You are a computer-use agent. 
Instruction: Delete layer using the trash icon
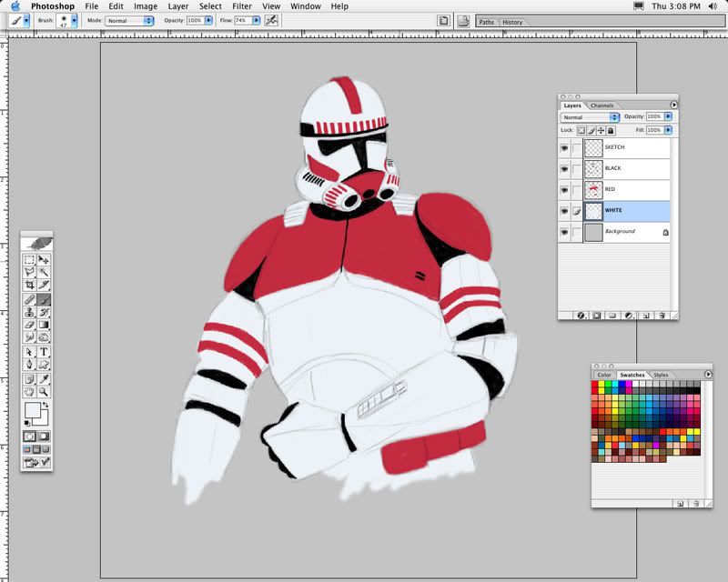click(662, 316)
